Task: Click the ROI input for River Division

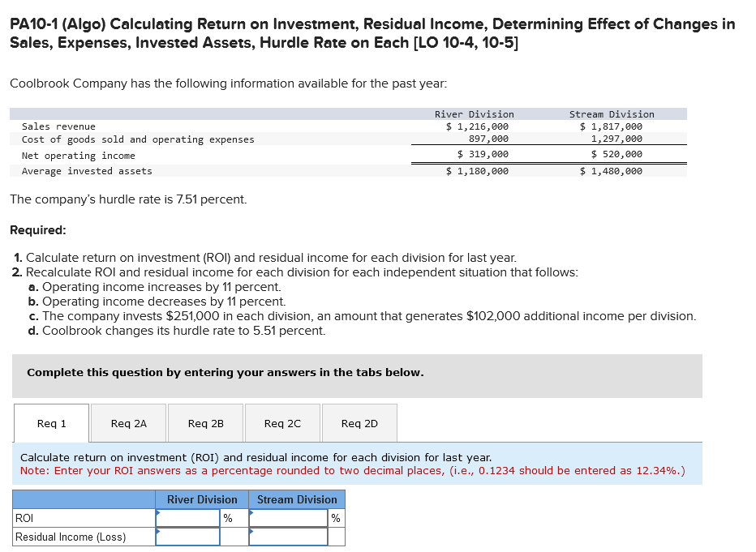Action: pyautogui.click(x=187, y=518)
